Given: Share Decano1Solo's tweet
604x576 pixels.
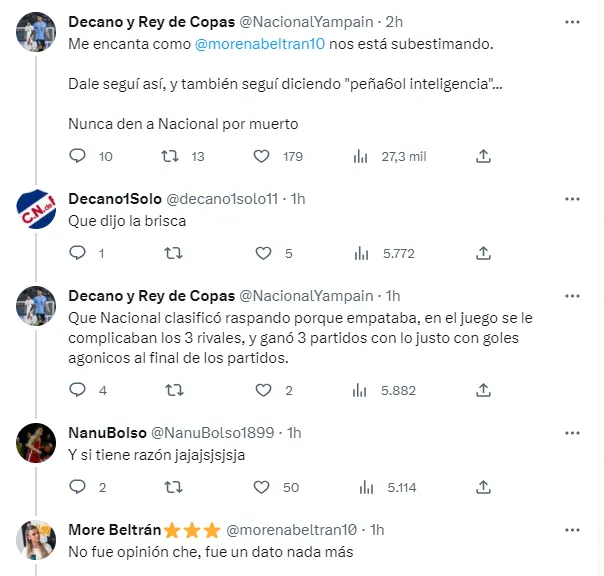Looking at the screenshot, I should [x=483, y=253].
